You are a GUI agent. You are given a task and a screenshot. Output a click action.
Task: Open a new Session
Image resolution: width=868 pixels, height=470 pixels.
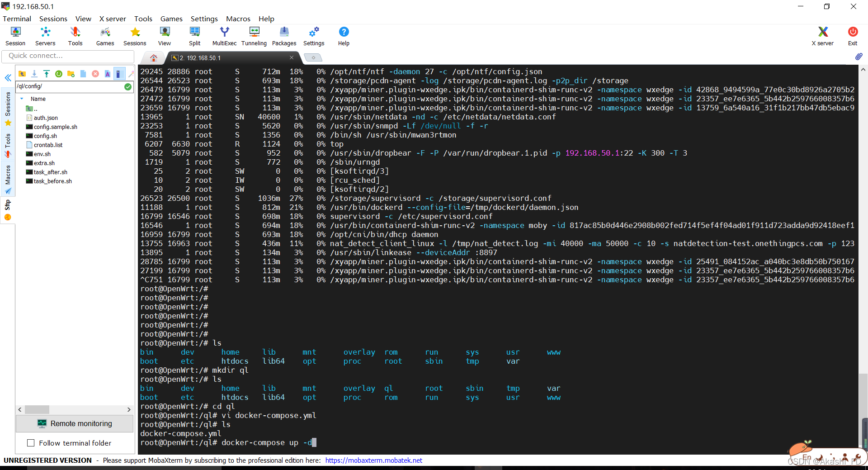[15, 35]
